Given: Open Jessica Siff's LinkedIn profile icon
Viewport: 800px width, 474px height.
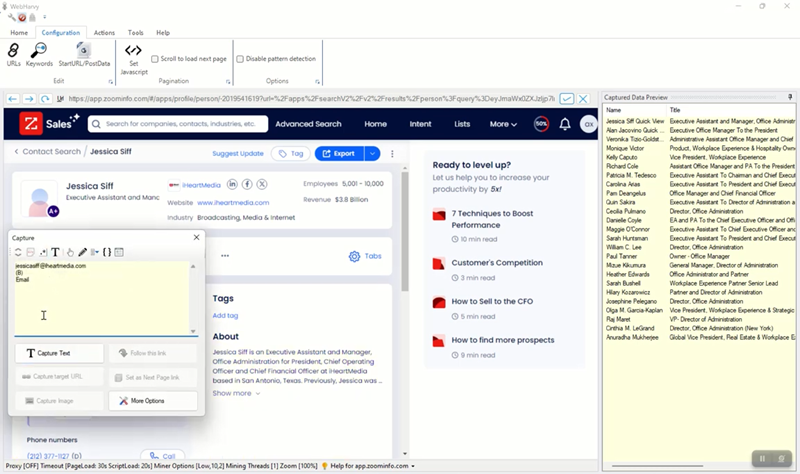Looking at the screenshot, I should [232, 184].
